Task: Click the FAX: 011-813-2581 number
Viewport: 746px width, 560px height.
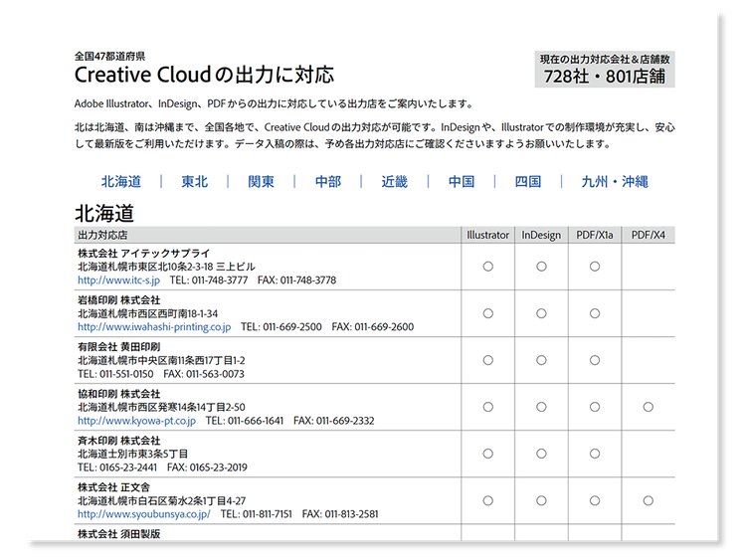Action: coord(340,514)
